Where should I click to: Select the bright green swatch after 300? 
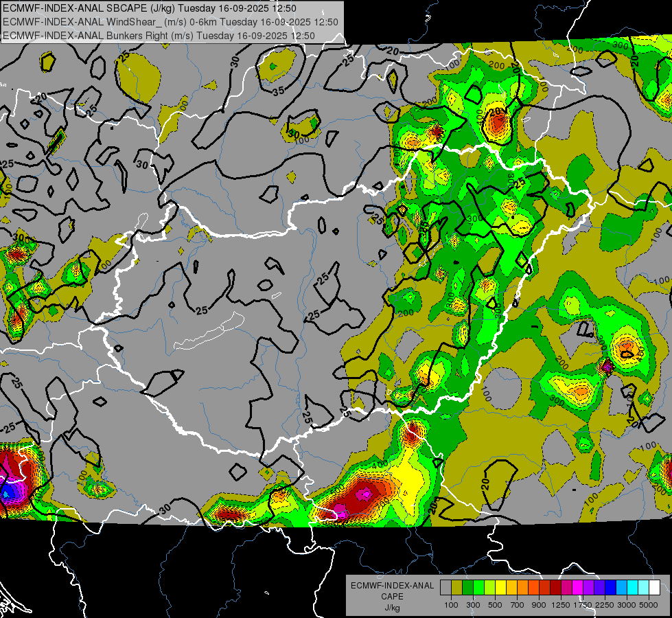pos(478,588)
